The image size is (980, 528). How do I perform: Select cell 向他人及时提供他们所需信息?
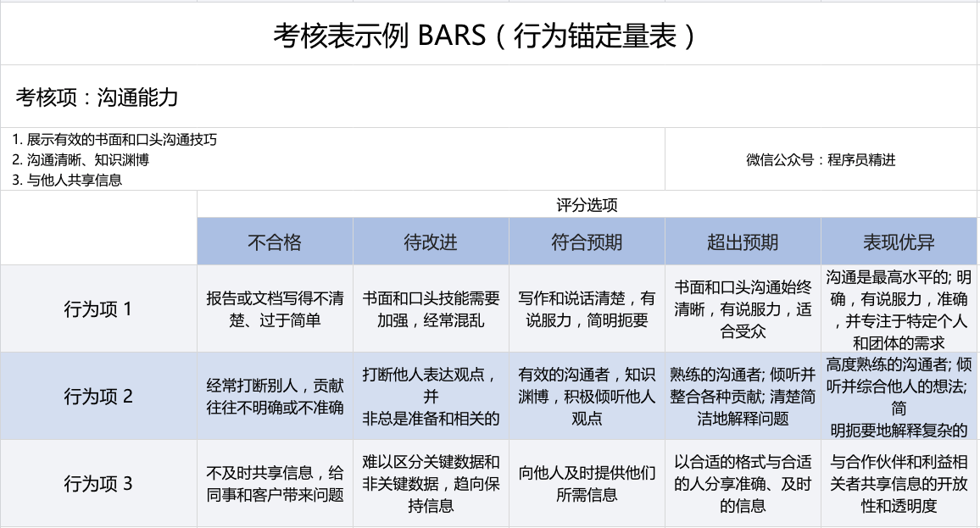pyautogui.click(x=587, y=484)
